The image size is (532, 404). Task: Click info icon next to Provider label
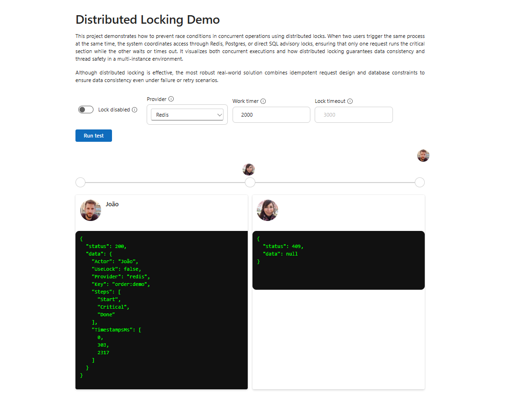click(171, 99)
